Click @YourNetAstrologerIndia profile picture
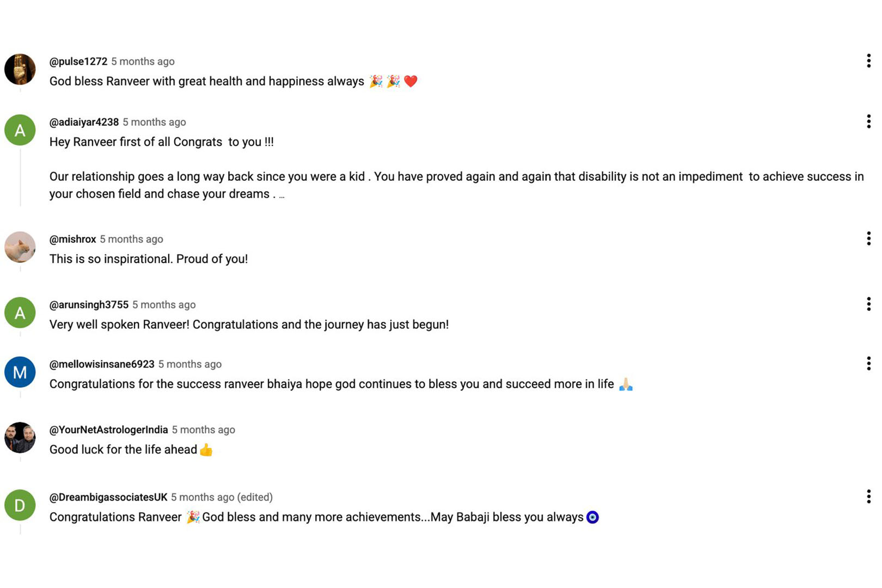 coord(20,437)
